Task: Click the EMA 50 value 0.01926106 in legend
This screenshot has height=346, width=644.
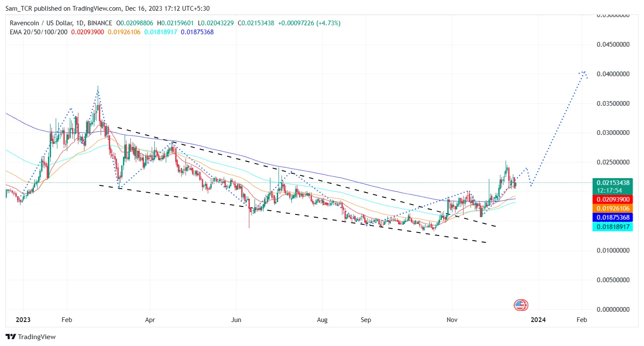Action: pyautogui.click(x=124, y=32)
